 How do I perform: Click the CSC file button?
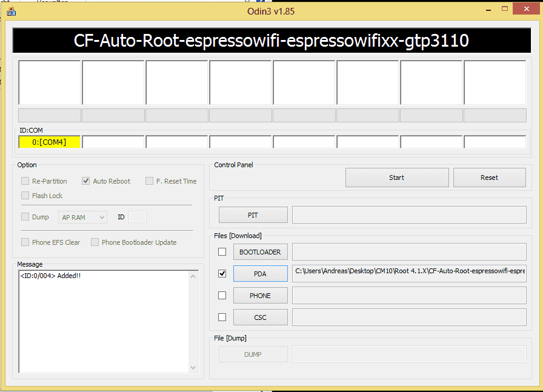point(261,317)
